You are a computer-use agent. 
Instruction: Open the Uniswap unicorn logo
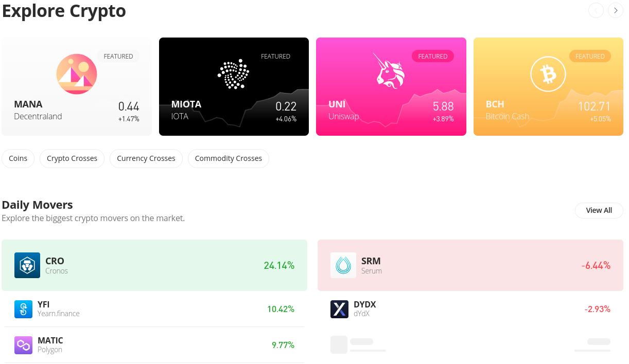point(391,70)
